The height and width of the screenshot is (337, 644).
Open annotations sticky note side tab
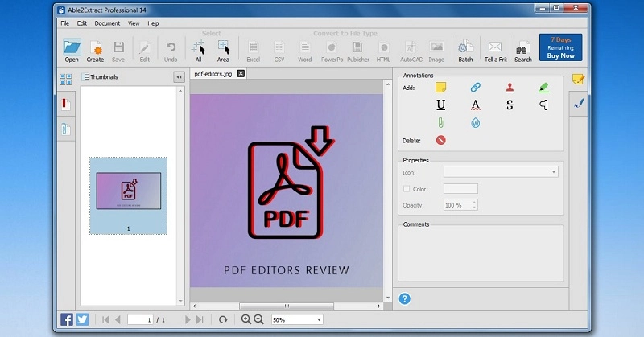[x=578, y=79]
